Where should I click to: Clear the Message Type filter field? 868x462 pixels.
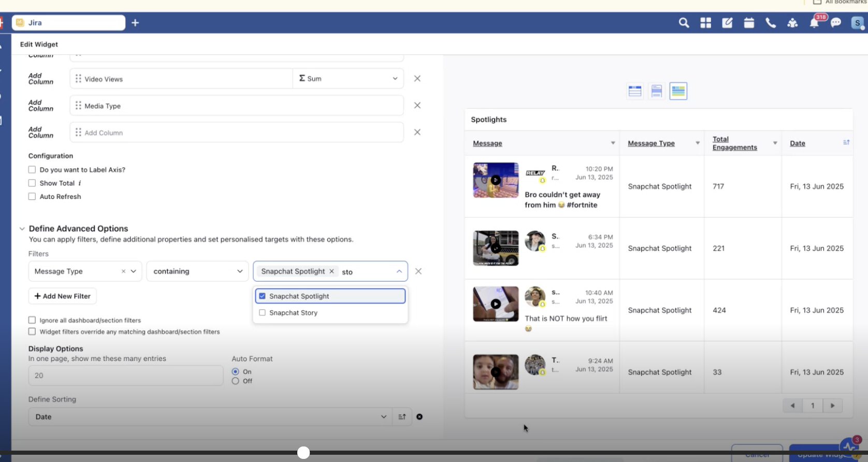(x=123, y=271)
